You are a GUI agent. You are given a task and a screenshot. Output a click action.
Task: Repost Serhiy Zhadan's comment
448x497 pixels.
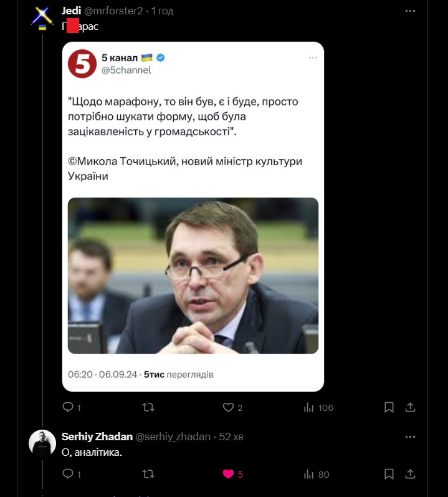pos(148,474)
